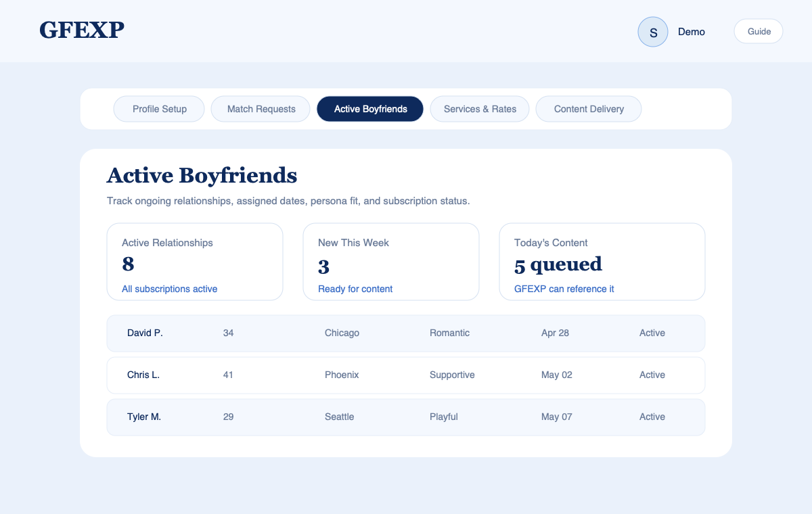
Task: Click the New This Week card
Action: pyautogui.click(x=391, y=262)
